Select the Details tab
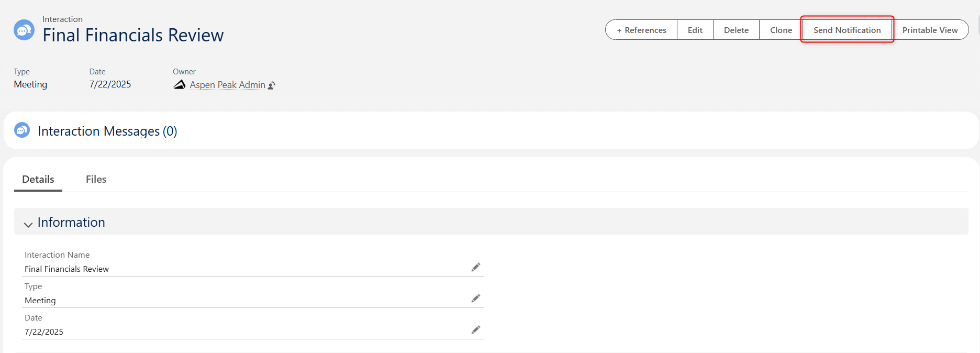The height and width of the screenshot is (353, 980). (x=38, y=179)
